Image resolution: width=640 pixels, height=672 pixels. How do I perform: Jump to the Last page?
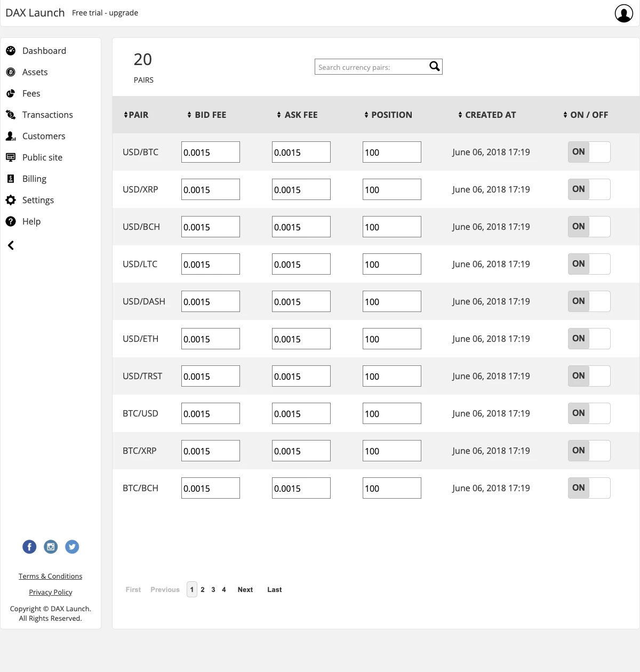click(x=275, y=589)
